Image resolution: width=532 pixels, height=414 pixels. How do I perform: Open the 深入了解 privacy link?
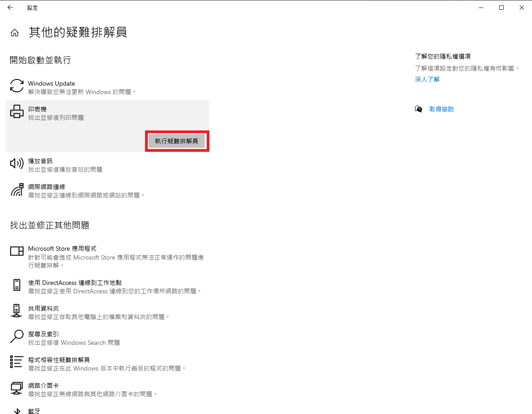point(427,79)
